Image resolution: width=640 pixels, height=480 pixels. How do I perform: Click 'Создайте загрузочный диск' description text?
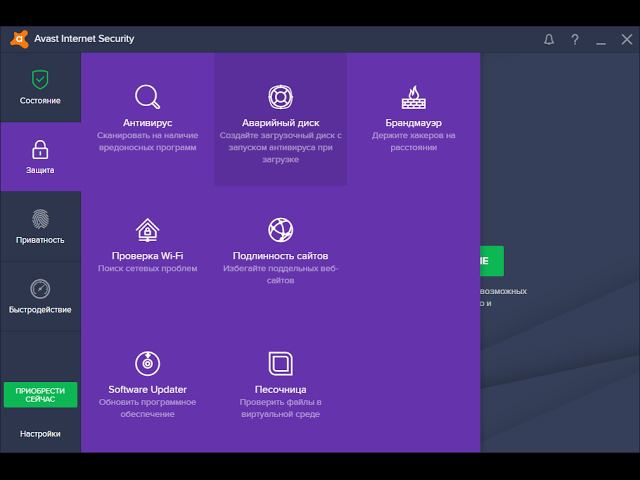(280, 147)
